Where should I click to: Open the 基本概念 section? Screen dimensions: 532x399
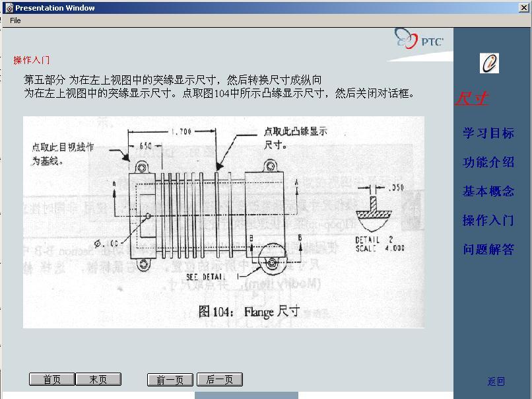tap(486, 191)
